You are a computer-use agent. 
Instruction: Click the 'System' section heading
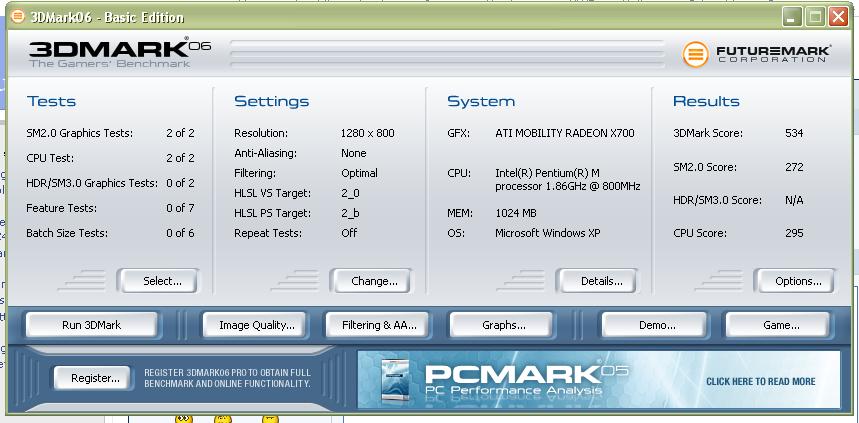coord(481,101)
